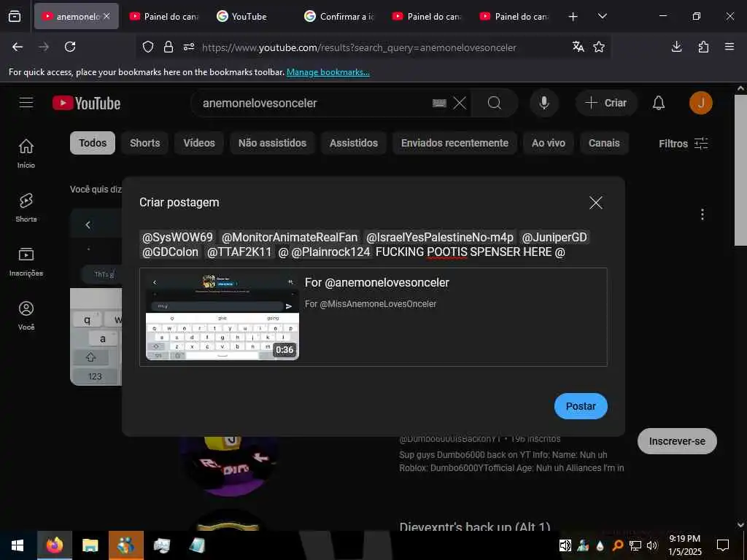Open Você in the sidebar
This screenshot has height=560, width=747.
coord(26,316)
